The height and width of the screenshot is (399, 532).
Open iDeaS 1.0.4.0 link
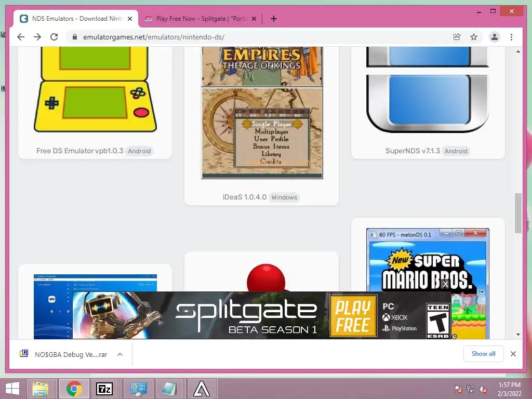244,197
